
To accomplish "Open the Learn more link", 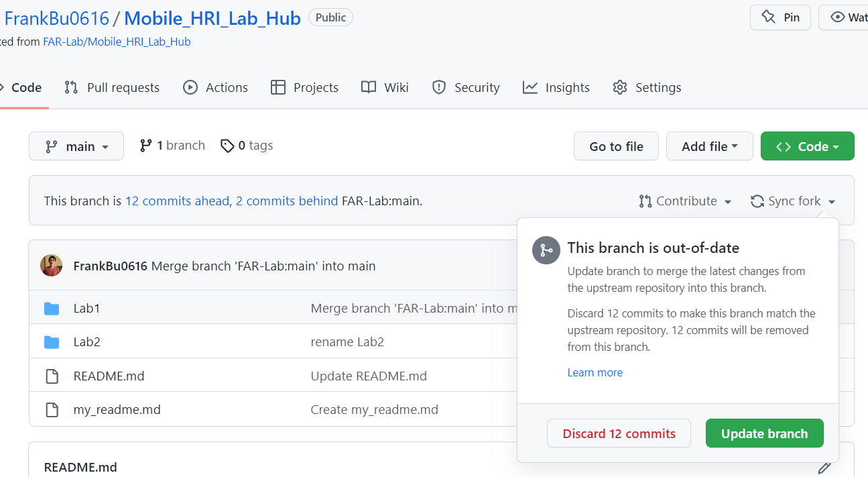I will pyautogui.click(x=595, y=372).
